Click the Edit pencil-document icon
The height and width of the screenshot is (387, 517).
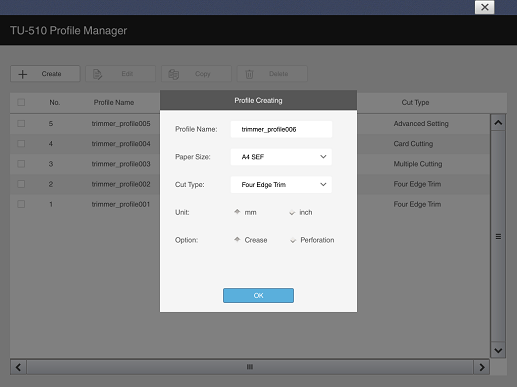97,74
